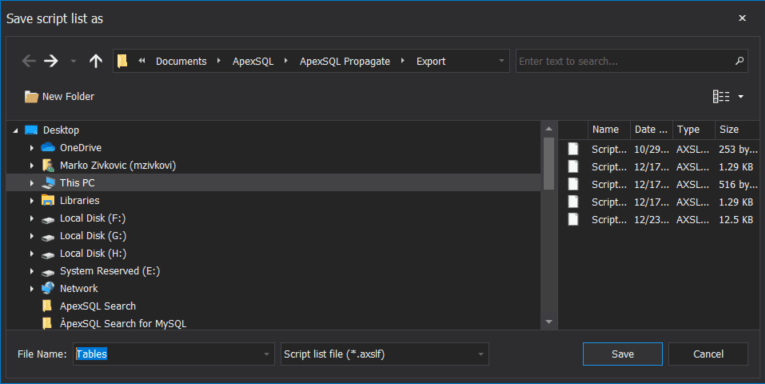The image size is (765, 384).
Task: Sort files by Type column
Action: [x=694, y=130]
